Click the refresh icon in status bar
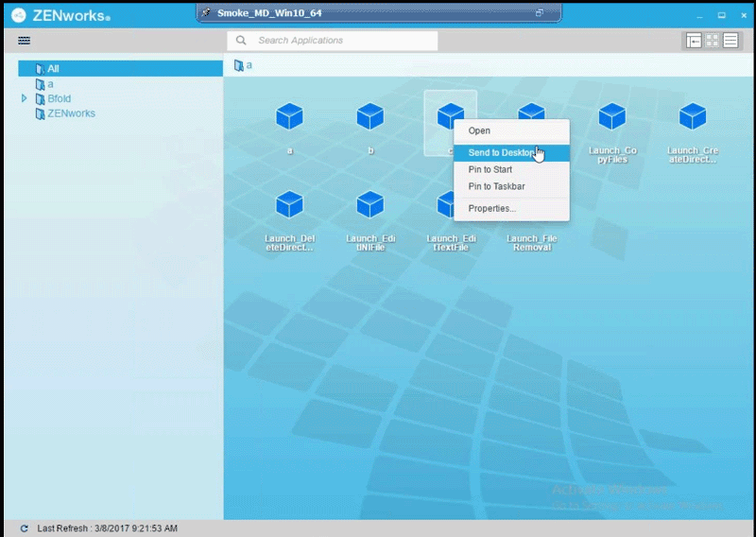Screen dimensions: 756x537 coord(25,528)
